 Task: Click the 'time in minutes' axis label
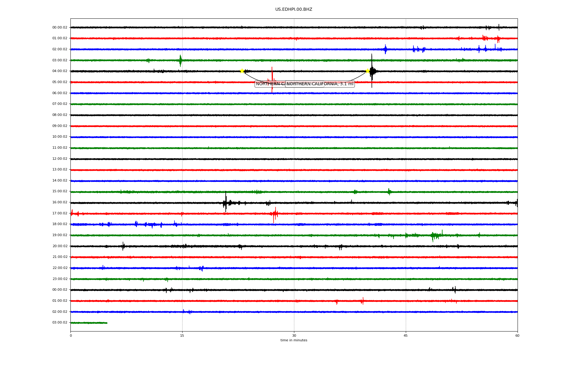(294, 340)
